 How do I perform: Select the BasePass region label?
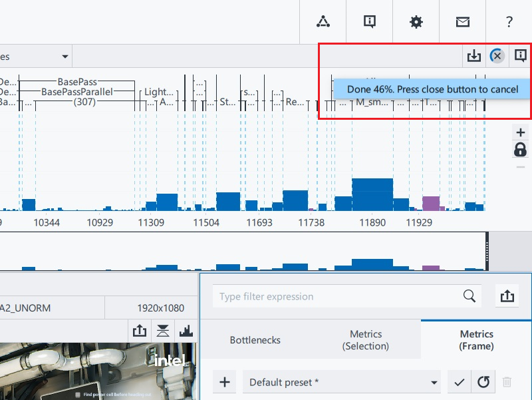(x=77, y=82)
